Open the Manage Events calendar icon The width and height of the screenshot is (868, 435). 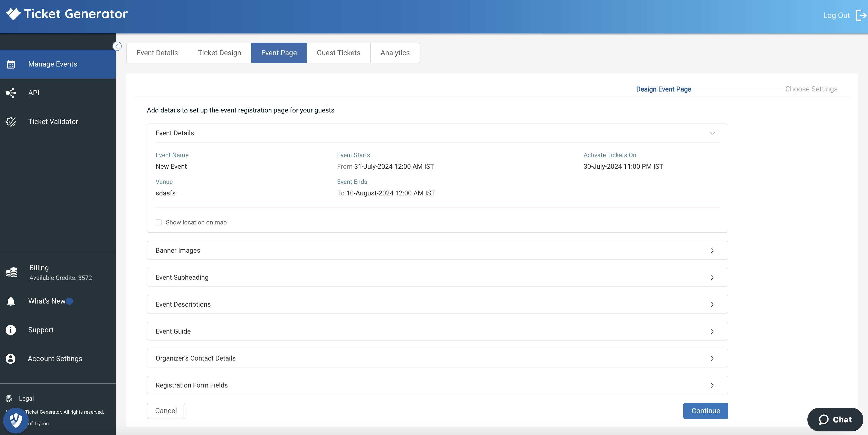[11, 64]
